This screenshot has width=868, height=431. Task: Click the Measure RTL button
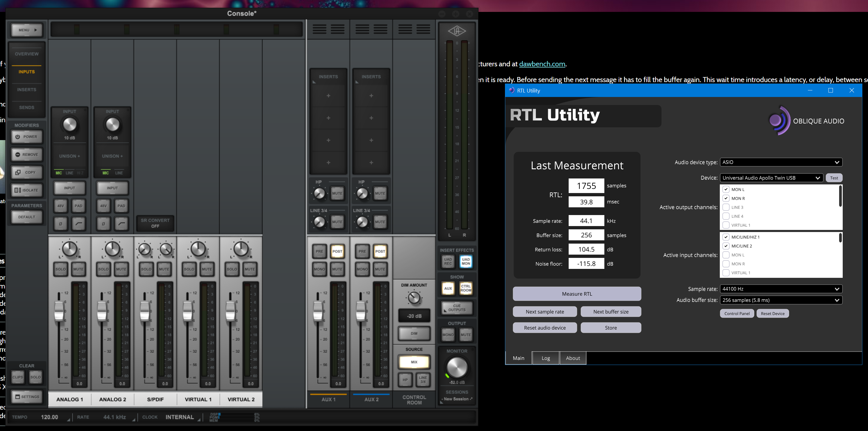(x=576, y=294)
